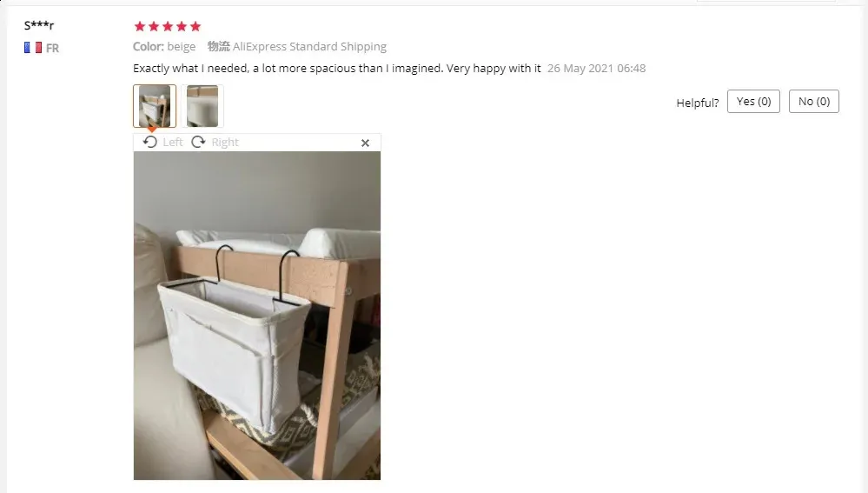The image size is (868, 493).
Task: Click the reviewer name S***r
Action: pyautogui.click(x=39, y=25)
